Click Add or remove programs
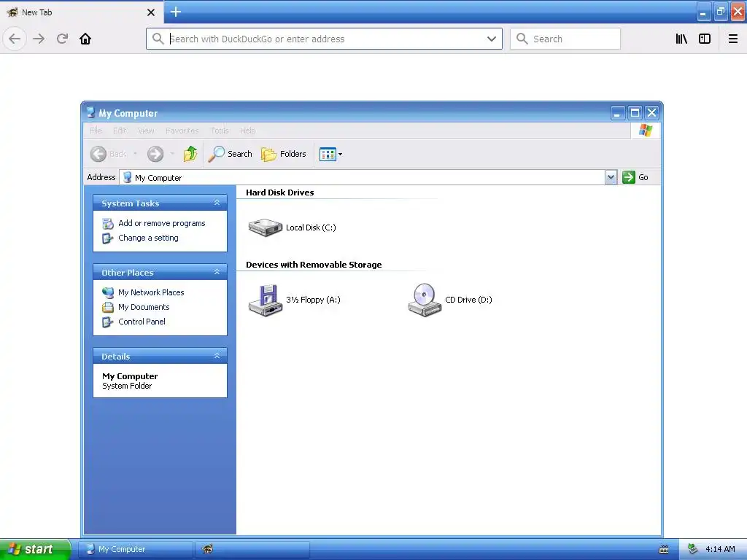Screen dimensions: 747x560 161,223
